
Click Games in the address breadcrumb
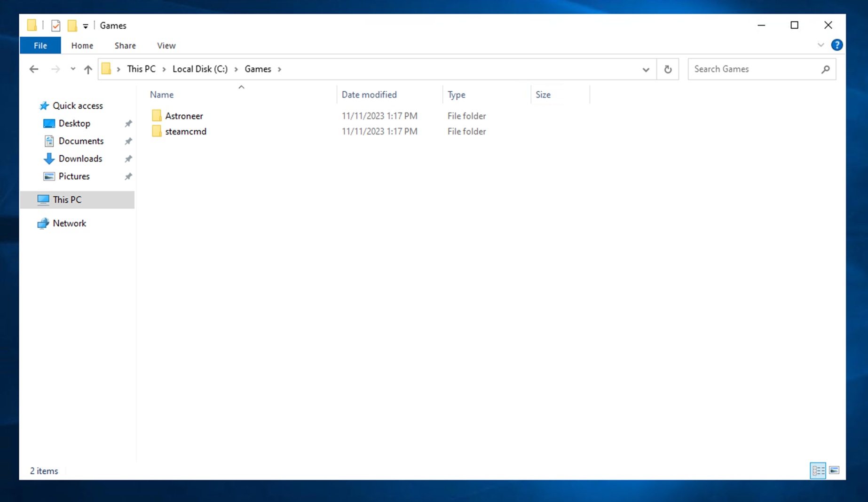tap(258, 69)
